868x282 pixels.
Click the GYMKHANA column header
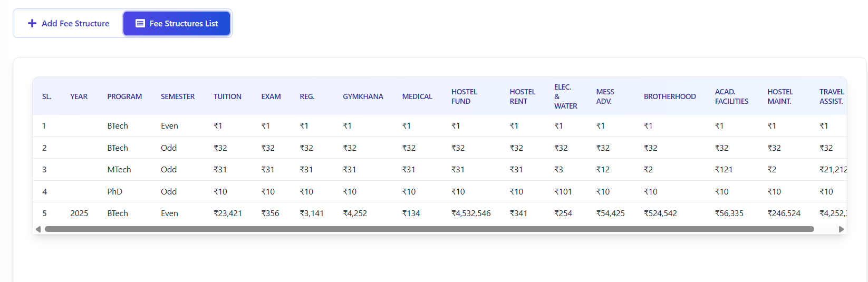point(363,96)
